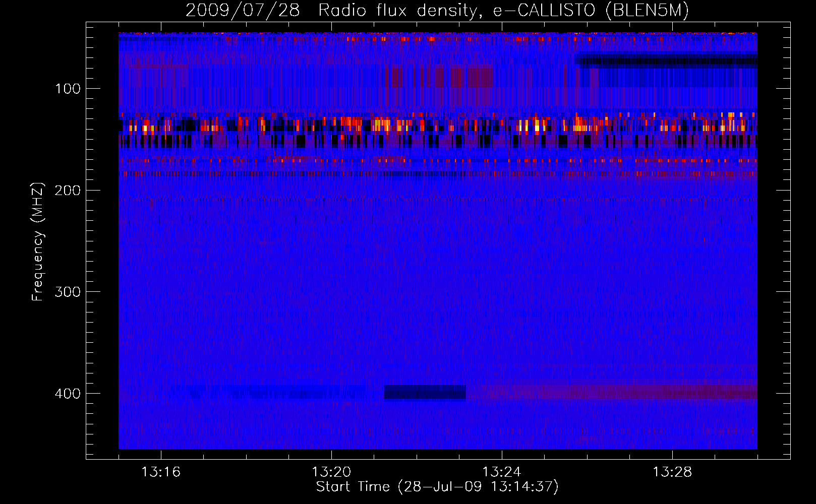Screen dimensions: 816x504
Task: Click the 100 MHz frequency tick label
Action: click(x=68, y=89)
